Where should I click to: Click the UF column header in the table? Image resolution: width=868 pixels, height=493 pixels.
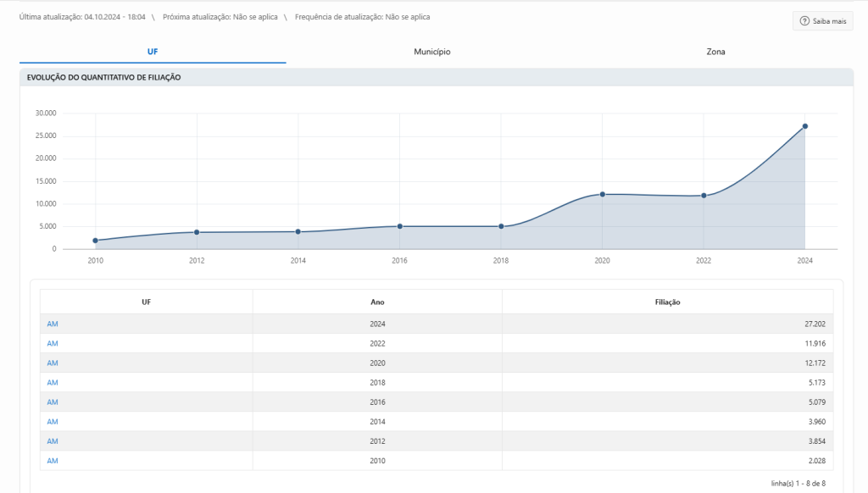click(147, 302)
